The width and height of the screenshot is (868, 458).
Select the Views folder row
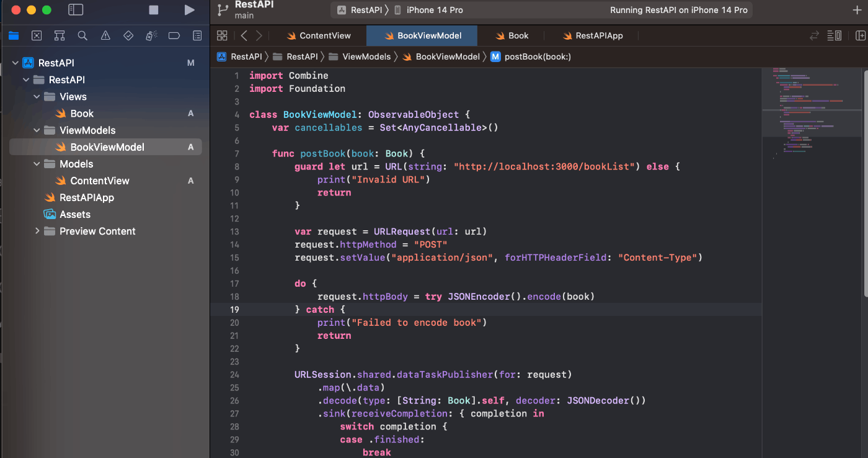tap(105, 96)
